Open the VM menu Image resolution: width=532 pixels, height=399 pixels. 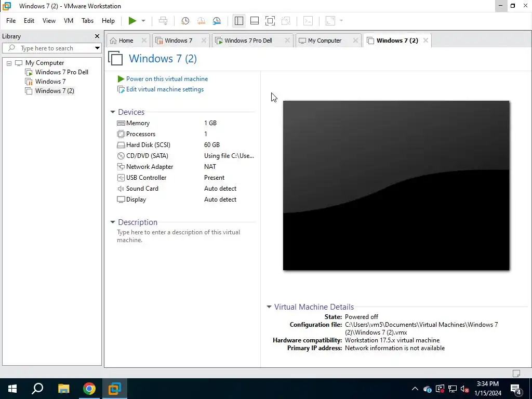click(x=69, y=21)
